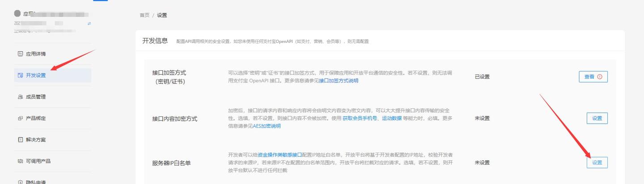The image size is (644, 184).
Task: Click the gray app avatar circle
Action: pyautogui.click(x=17, y=13)
